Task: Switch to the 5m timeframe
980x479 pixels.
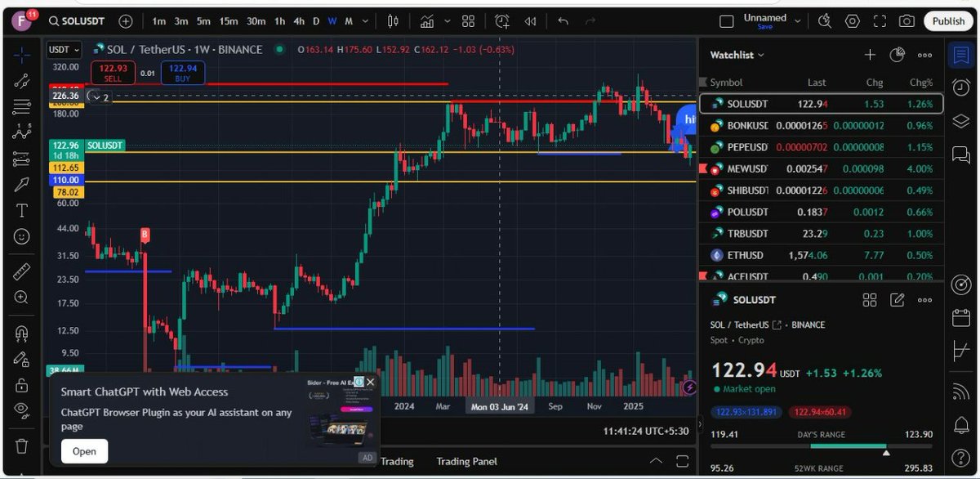Action: (204, 21)
